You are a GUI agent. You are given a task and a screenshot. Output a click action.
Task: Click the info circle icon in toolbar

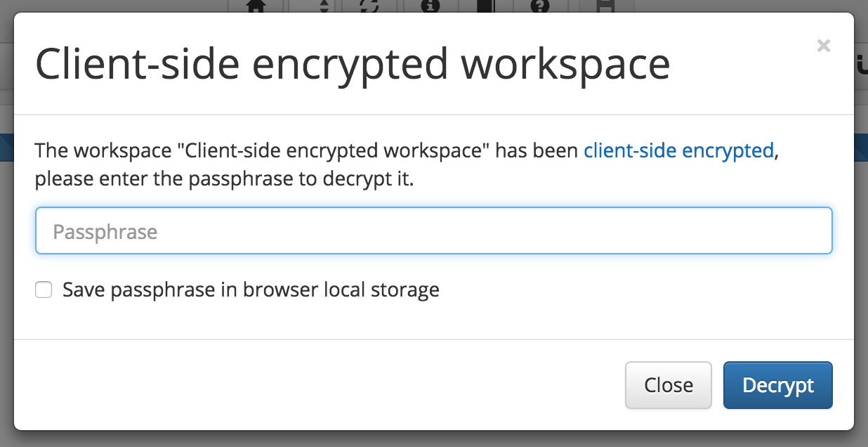(430, 6)
